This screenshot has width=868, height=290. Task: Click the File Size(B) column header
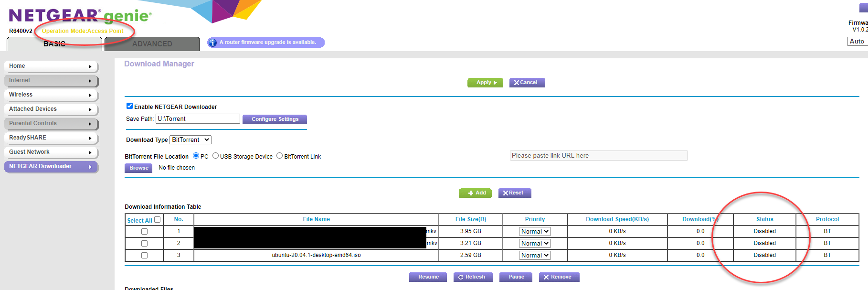click(470, 219)
